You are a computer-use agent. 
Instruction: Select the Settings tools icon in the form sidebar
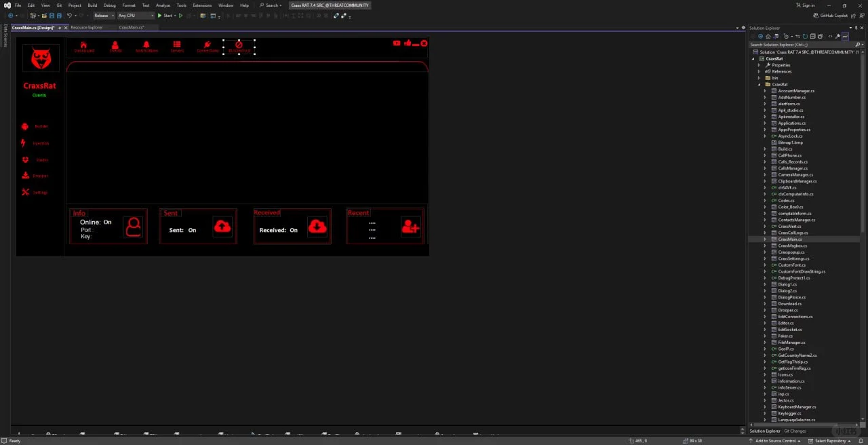(26, 192)
